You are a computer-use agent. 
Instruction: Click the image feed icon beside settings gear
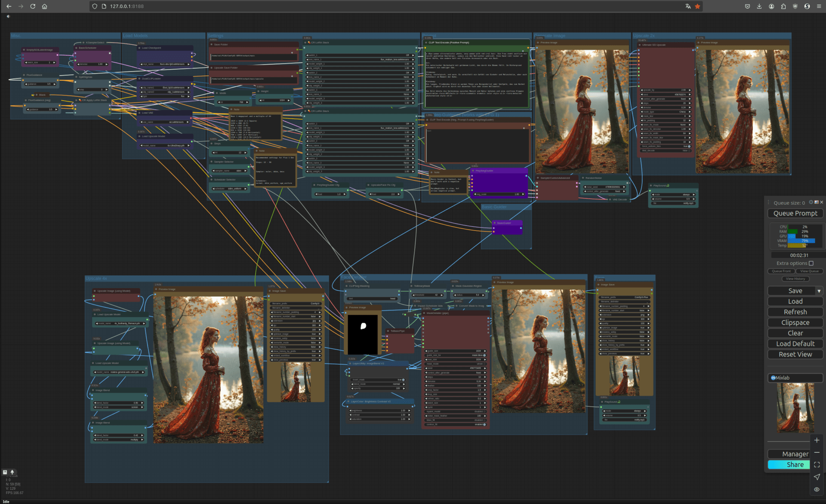(816, 202)
